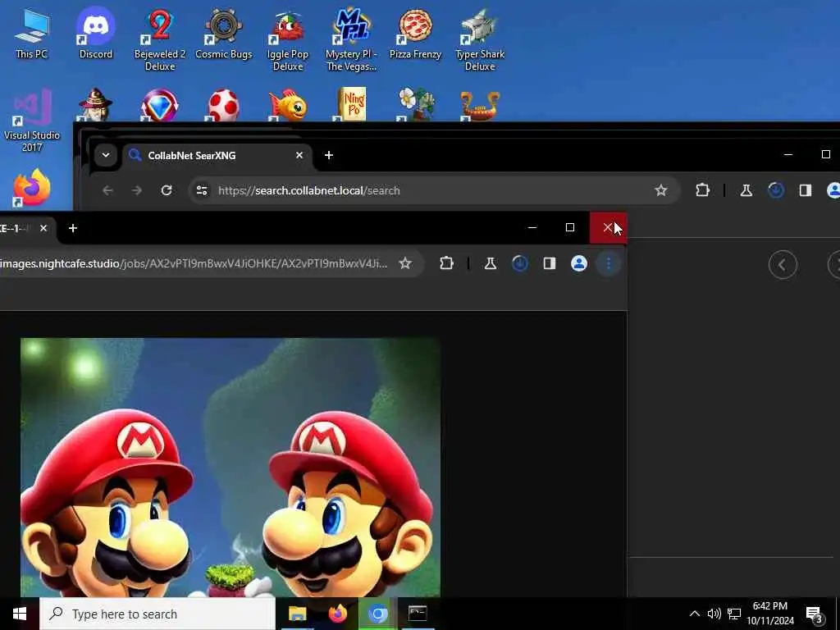The image size is (840, 630).
Task: Open Typer Shark Deluxe shortcut
Action: (479, 40)
